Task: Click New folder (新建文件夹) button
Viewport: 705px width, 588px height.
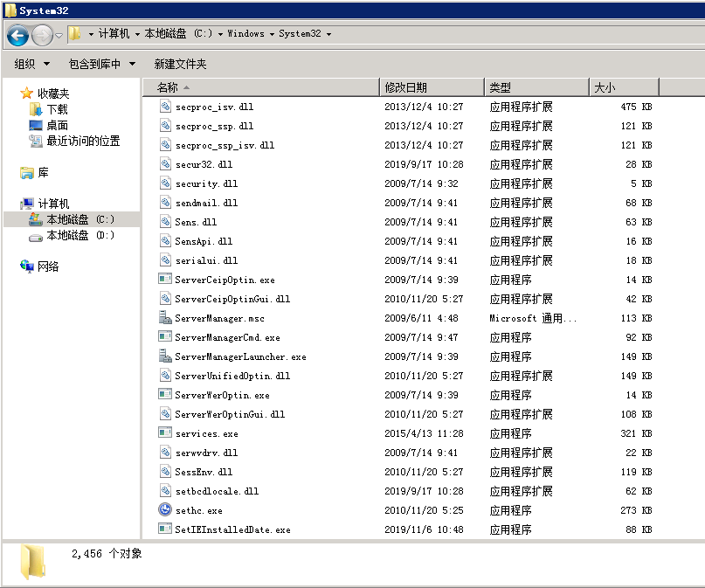Action: (180, 64)
